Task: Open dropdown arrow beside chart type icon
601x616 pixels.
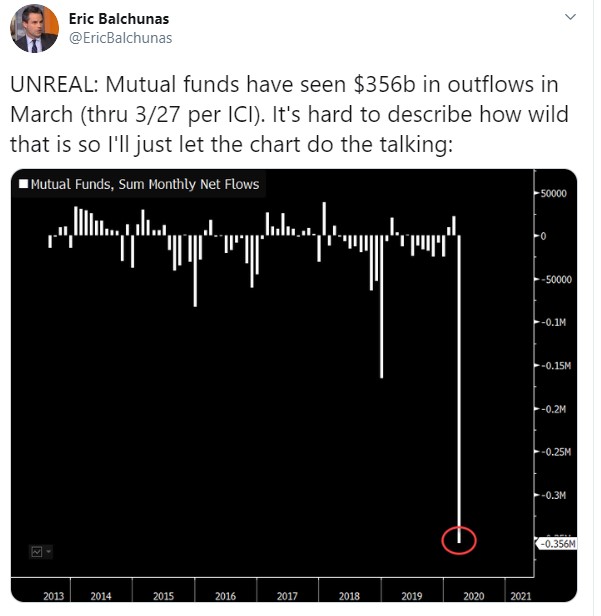Action: pos(48,552)
